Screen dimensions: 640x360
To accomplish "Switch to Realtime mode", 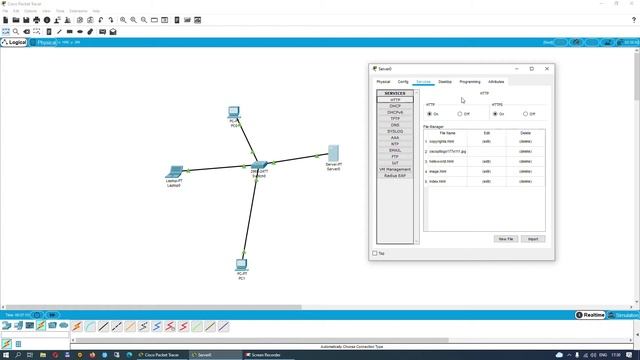I will (x=590, y=315).
